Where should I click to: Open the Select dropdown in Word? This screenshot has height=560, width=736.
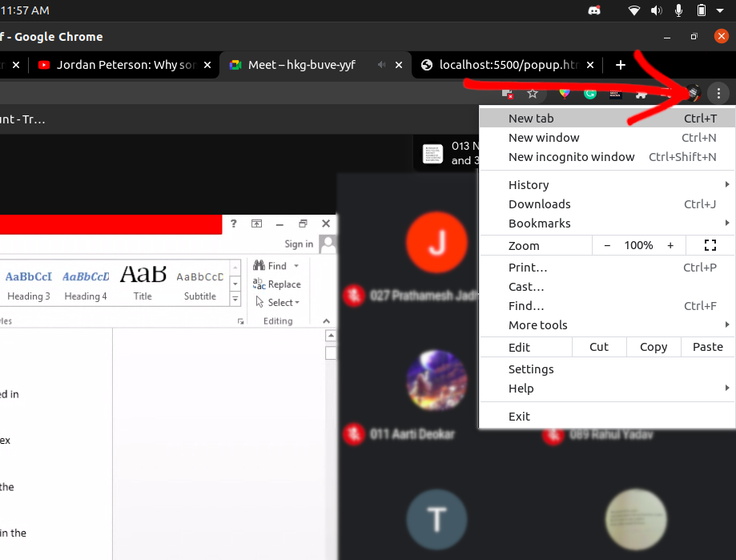277,302
